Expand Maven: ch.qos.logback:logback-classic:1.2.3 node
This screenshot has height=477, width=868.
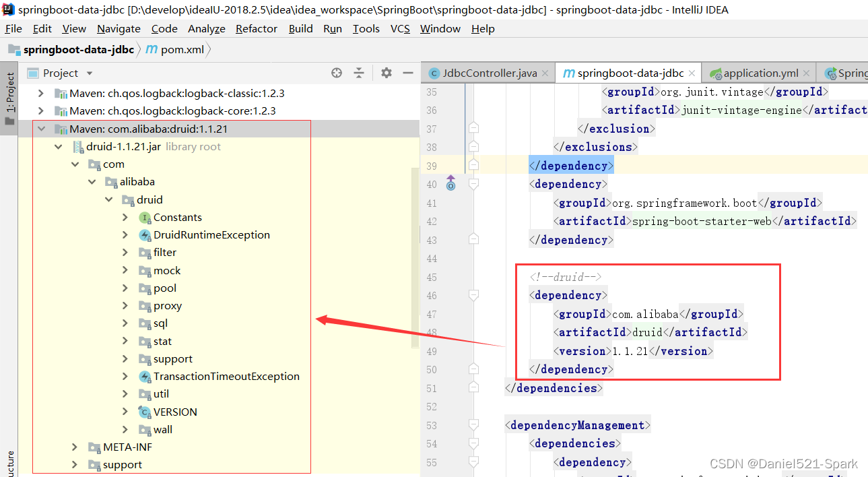41,93
